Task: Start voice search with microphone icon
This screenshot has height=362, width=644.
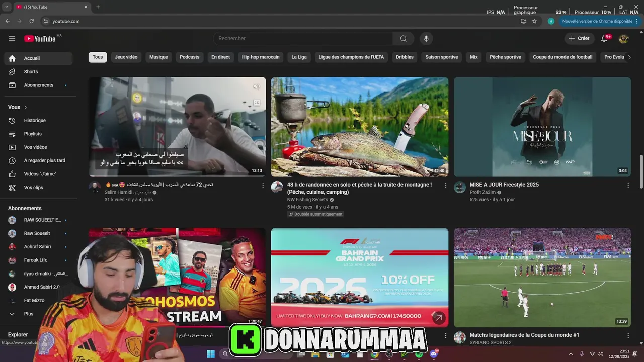Action: tap(426, 39)
